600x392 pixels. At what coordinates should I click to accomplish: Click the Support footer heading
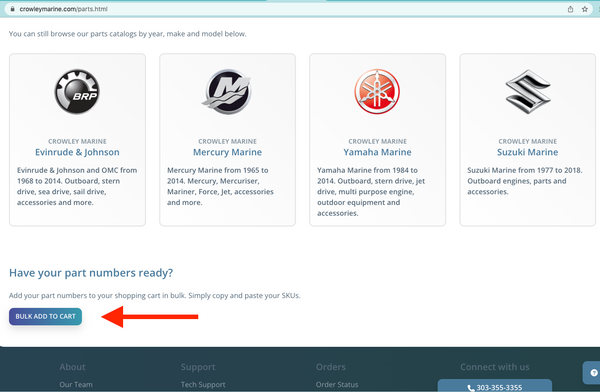coord(198,367)
